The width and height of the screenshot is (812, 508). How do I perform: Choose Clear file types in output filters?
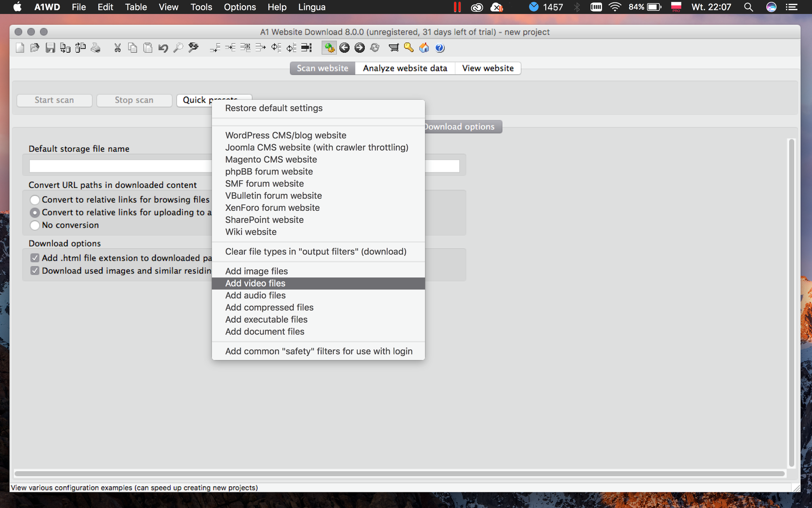click(318, 252)
